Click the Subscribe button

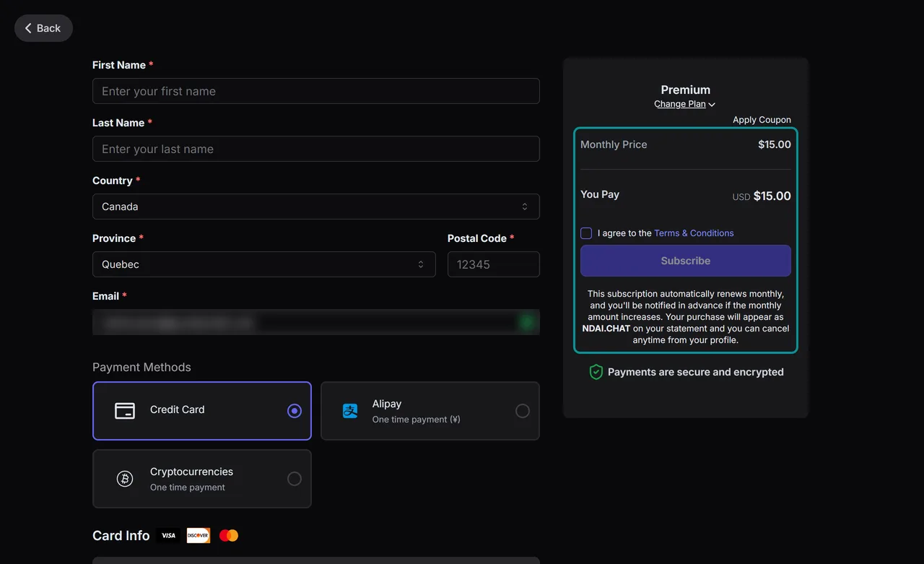tap(686, 261)
